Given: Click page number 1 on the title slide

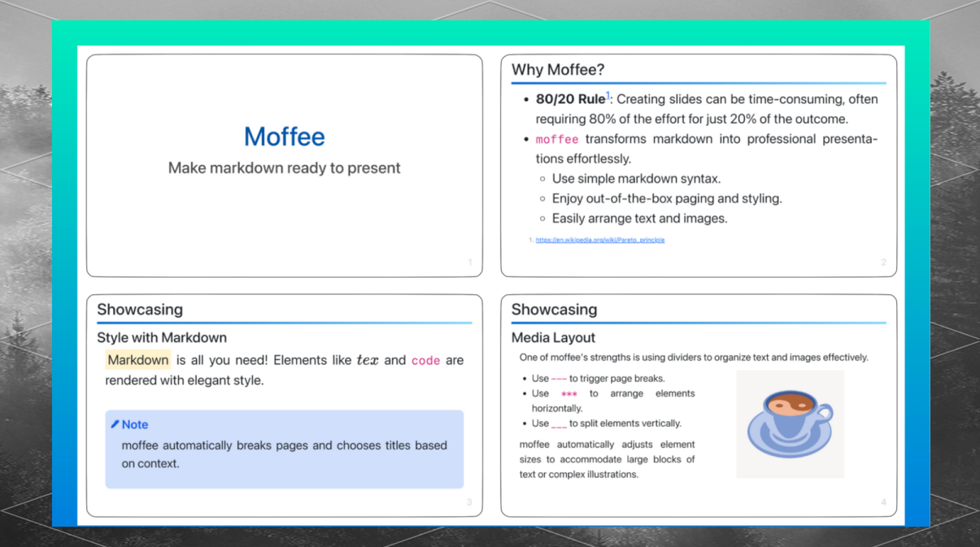Looking at the screenshot, I should 469,263.
